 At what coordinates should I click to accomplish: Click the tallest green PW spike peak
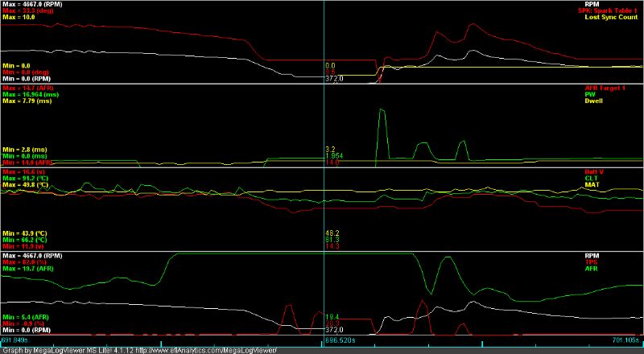(382, 109)
